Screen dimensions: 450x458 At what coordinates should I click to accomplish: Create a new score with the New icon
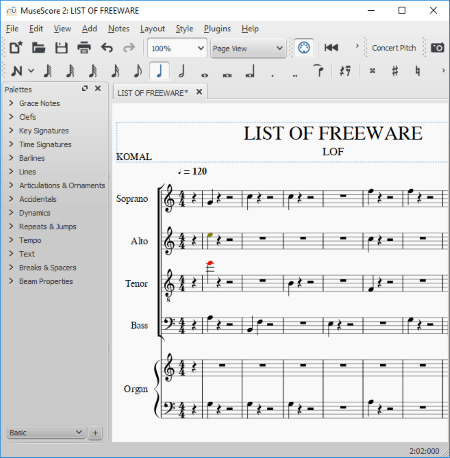click(x=16, y=48)
